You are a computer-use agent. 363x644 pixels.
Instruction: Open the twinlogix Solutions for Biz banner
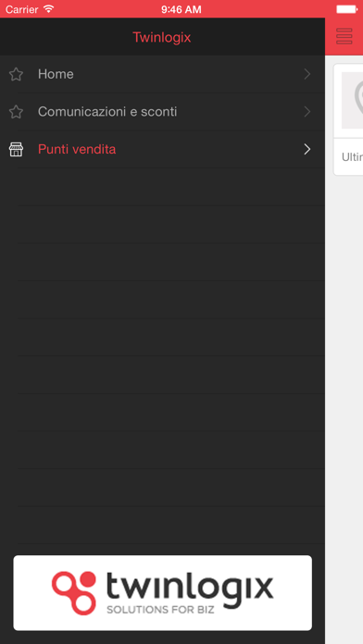(162, 593)
